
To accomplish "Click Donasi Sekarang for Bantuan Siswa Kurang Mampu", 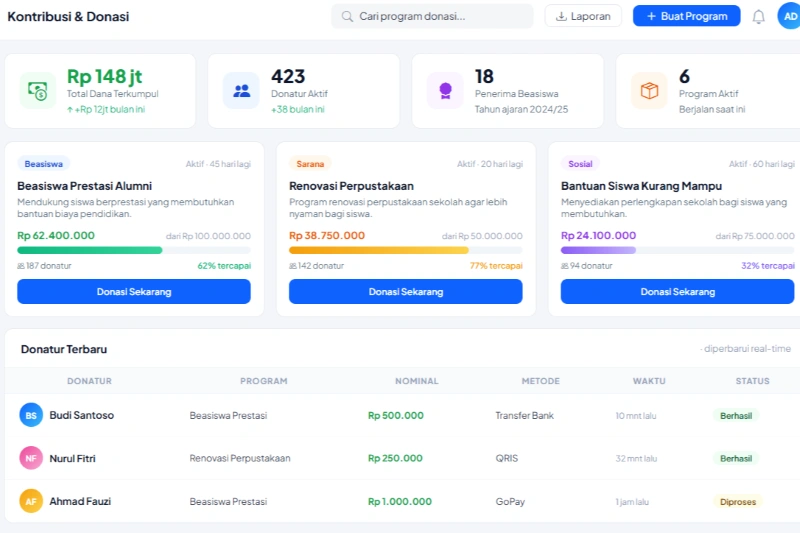I will point(677,291).
